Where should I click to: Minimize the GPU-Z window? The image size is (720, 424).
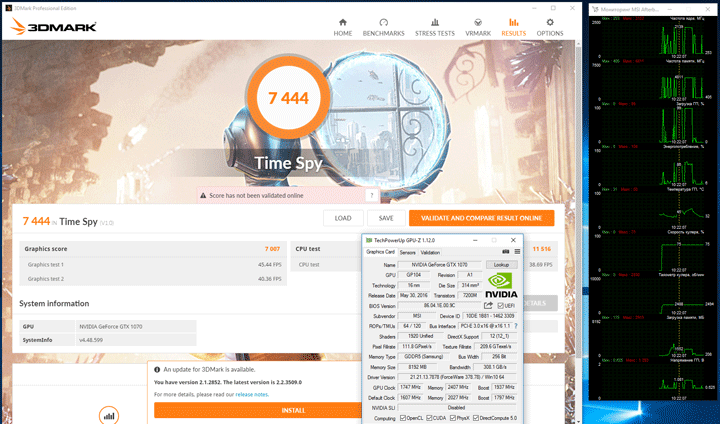475,240
